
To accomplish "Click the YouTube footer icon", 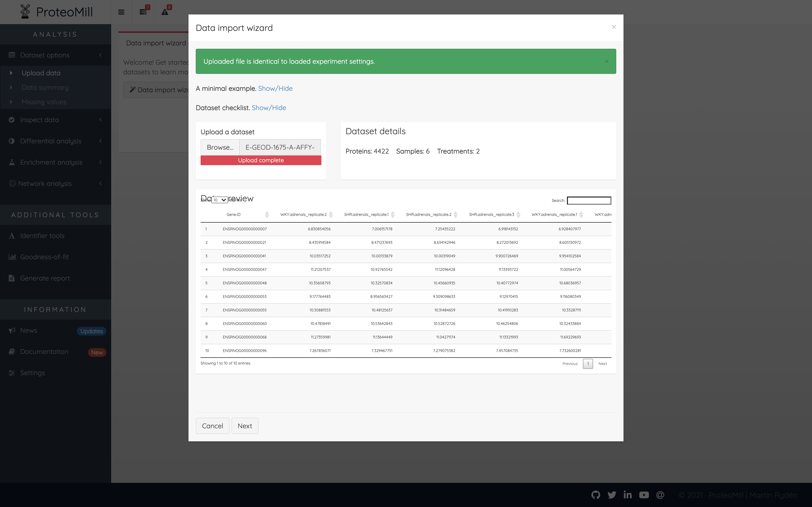I will point(644,495).
